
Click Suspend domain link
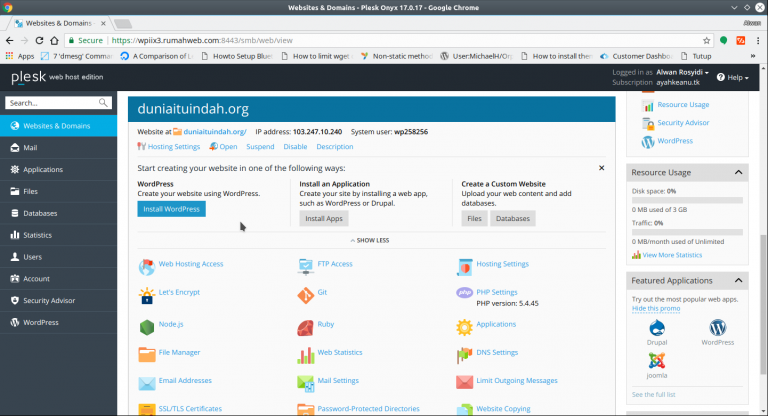[260, 147]
